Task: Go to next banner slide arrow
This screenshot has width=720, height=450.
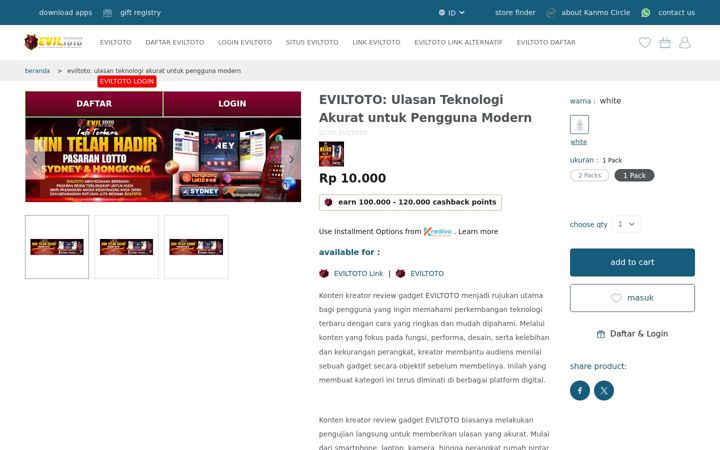Action: tap(291, 159)
